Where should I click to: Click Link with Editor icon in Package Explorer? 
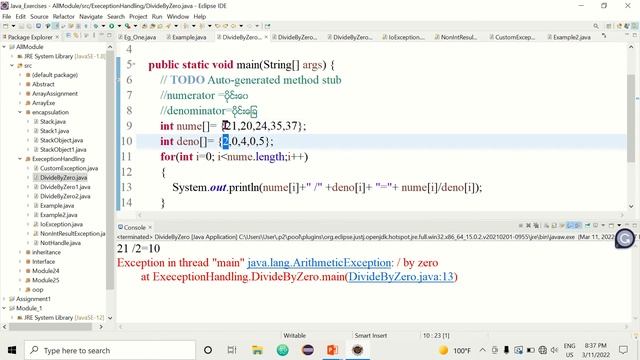76,36
